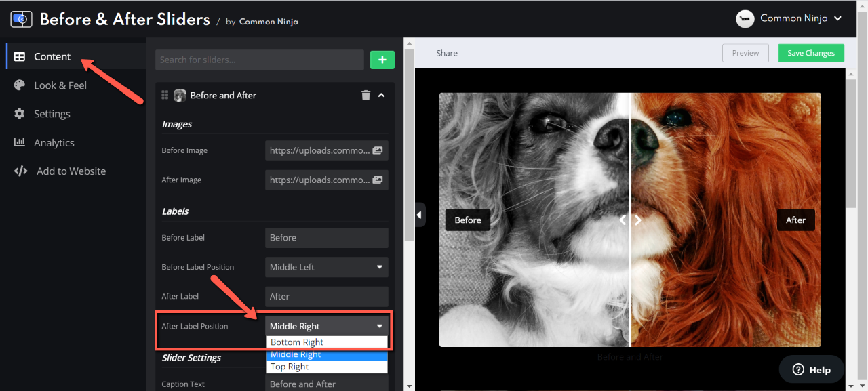Grab the before/after comparison slider handle

pos(630,220)
